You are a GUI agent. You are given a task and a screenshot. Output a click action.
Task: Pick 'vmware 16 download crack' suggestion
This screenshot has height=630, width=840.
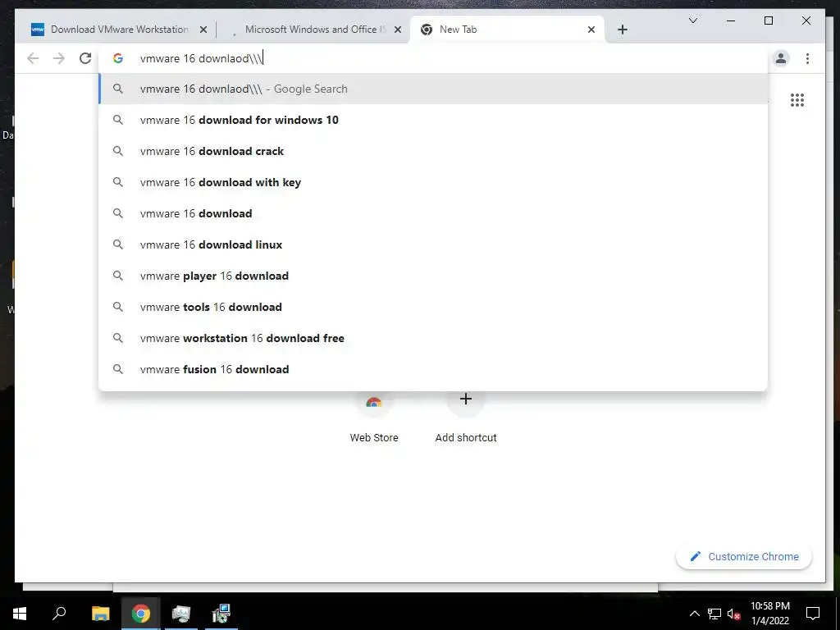pyautogui.click(x=433, y=151)
